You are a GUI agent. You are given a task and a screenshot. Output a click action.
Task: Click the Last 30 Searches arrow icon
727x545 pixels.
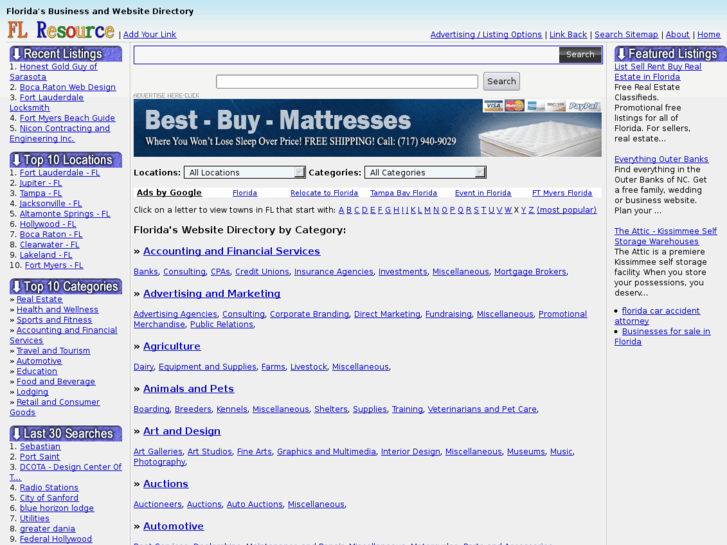click(16, 434)
